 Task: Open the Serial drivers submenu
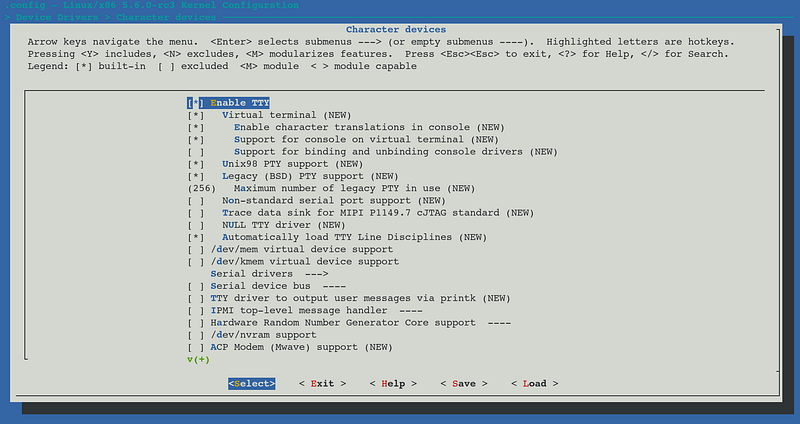pyautogui.click(x=268, y=273)
